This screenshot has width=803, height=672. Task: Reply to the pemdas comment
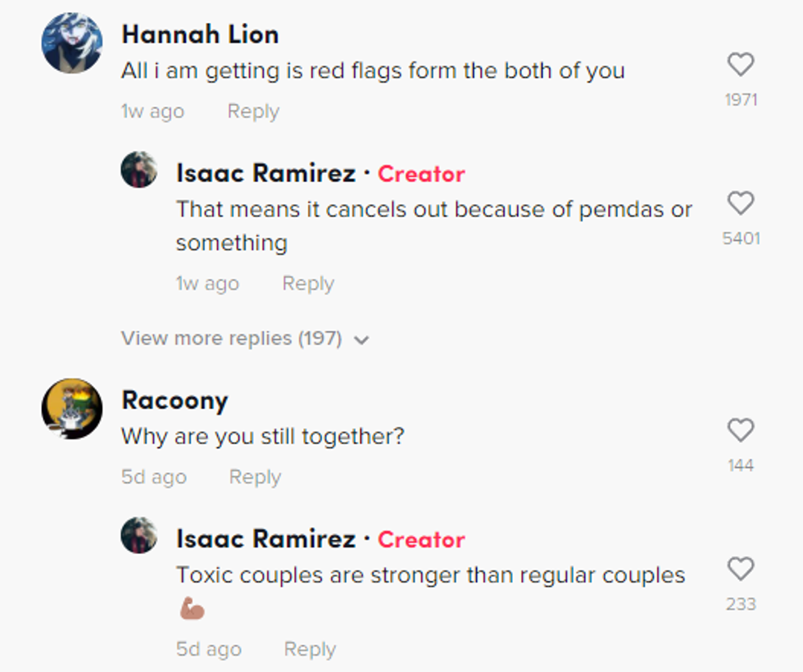(308, 284)
